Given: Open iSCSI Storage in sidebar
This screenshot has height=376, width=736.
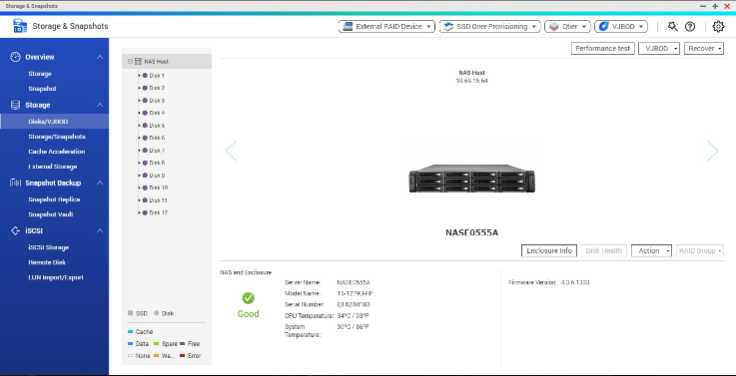Looking at the screenshot, I should tap(48, 247).
